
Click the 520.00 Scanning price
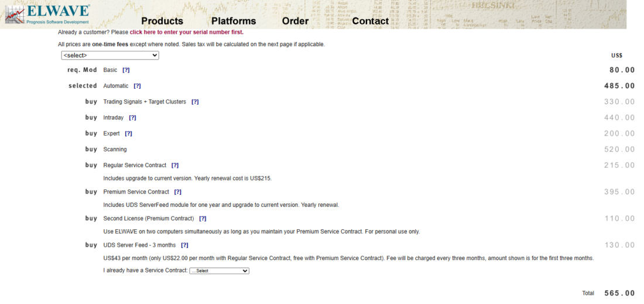[x=619, y=149]
